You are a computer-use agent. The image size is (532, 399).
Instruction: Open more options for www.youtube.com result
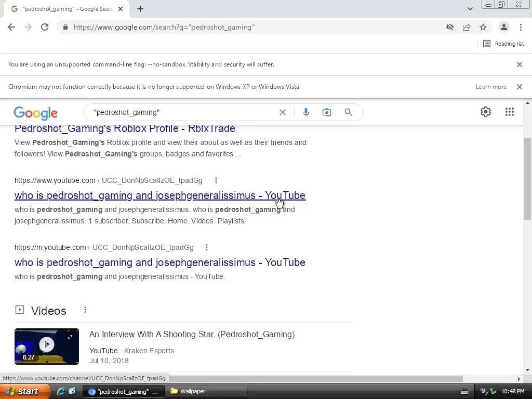[x=216, y=180]
